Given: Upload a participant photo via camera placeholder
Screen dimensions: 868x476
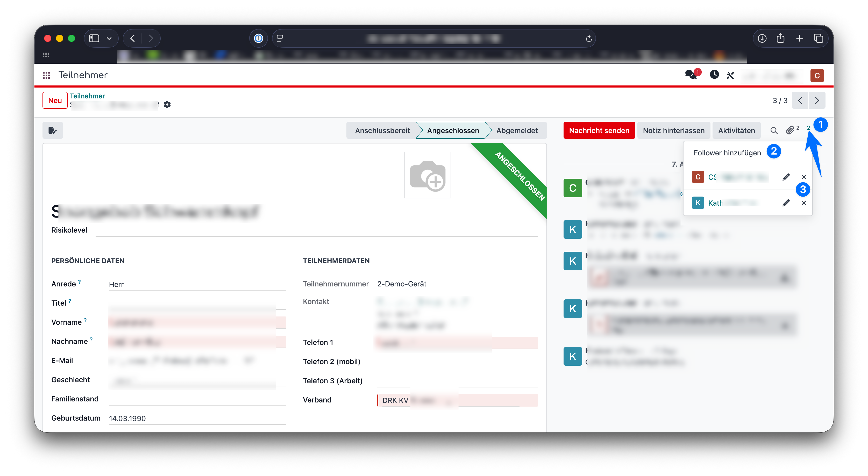Looking at the screenshot, I should (427, 175).
